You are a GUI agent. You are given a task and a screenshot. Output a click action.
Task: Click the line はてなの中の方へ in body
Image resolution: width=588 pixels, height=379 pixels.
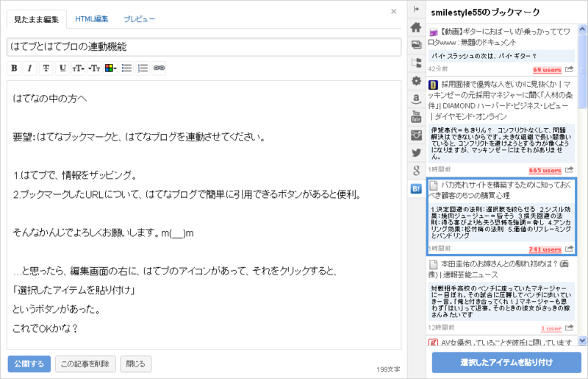click(50, 99)
